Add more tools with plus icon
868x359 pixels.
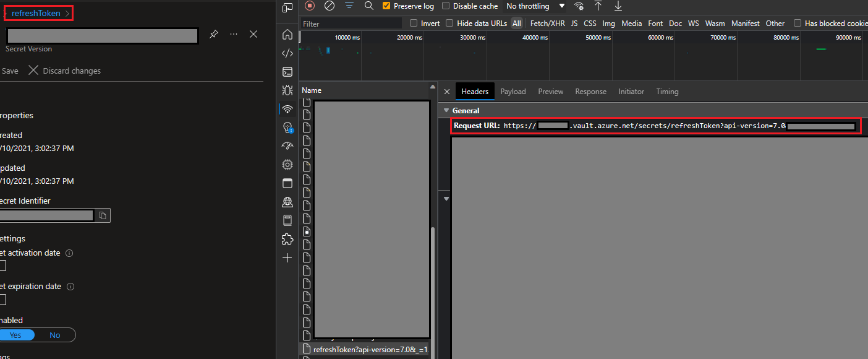tap(287, 257)
